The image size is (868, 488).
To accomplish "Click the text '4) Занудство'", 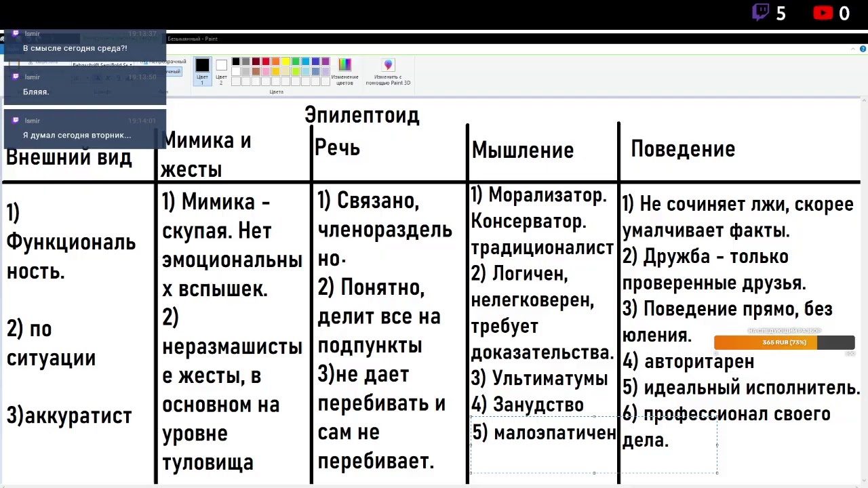I will point(527,405).
